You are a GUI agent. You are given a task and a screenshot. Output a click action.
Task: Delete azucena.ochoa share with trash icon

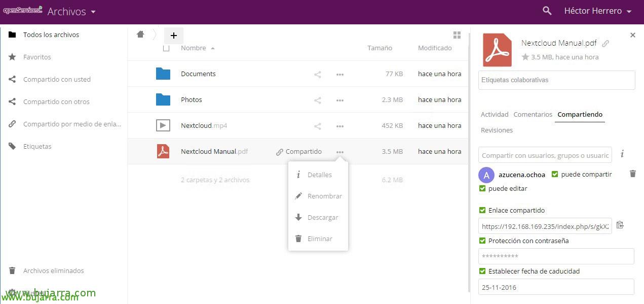coord(632,174)
